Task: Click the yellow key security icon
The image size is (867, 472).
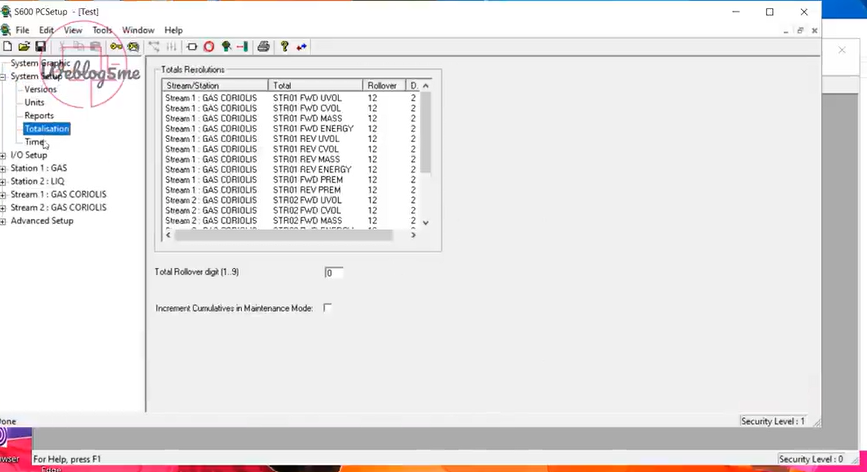Action: (116, 47)
